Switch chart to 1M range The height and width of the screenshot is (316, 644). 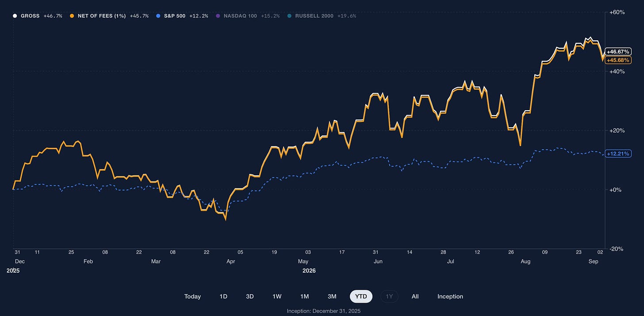(304, 297)
